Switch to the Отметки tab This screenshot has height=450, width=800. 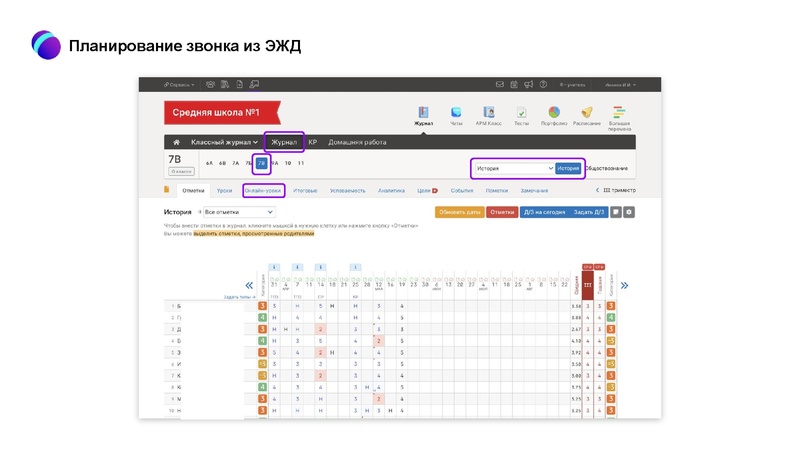coord(193,191)
